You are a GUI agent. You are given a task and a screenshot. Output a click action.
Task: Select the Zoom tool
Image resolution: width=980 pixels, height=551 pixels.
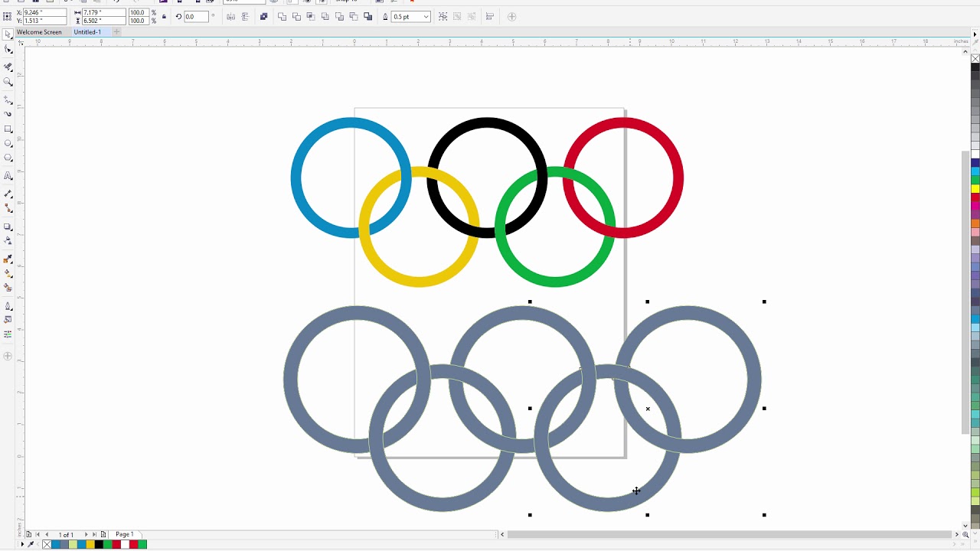coord(8,82)
